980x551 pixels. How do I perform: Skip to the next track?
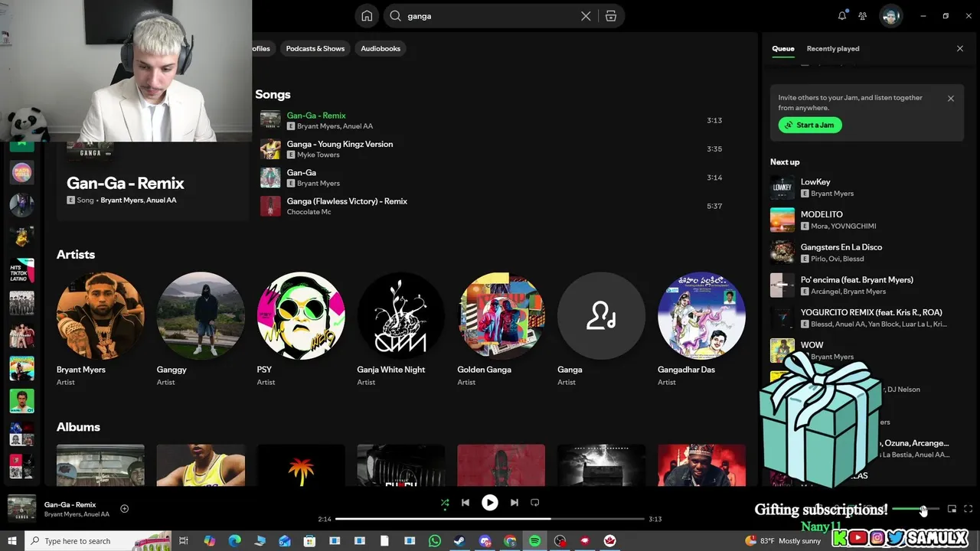pos(514,503)
